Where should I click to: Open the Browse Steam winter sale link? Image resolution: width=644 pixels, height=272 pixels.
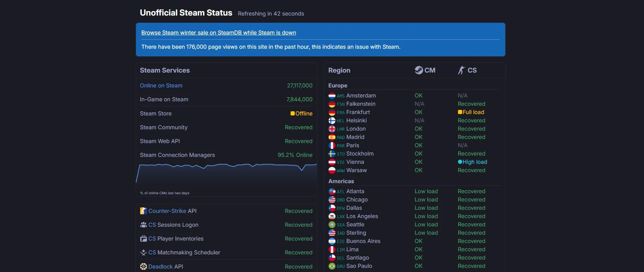[x=218, y=32]
